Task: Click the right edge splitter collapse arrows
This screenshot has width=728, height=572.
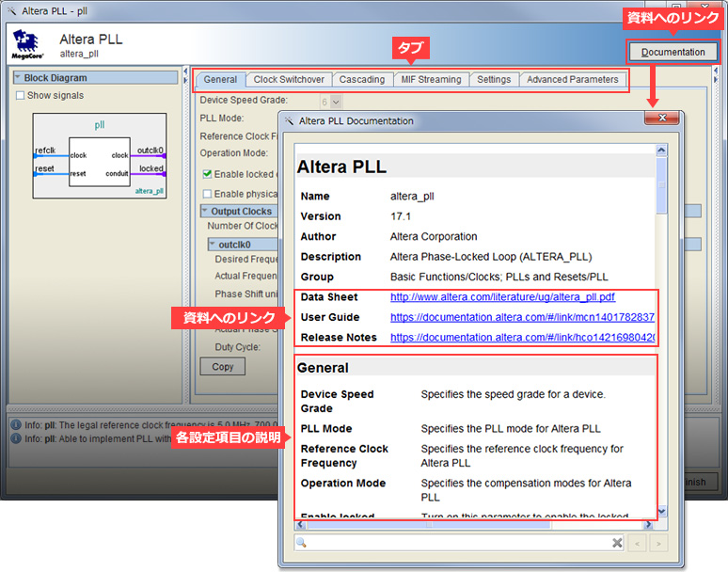Action: tap(716, 75)
